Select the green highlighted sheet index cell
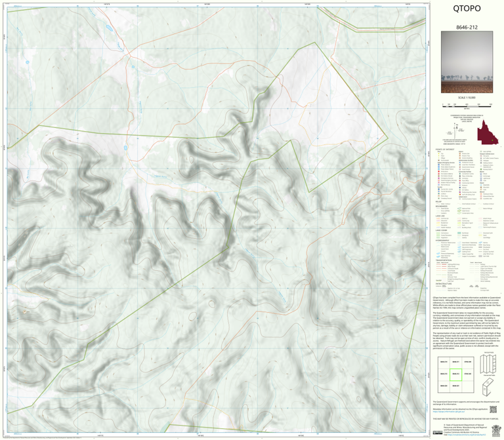 pos(455,374)
